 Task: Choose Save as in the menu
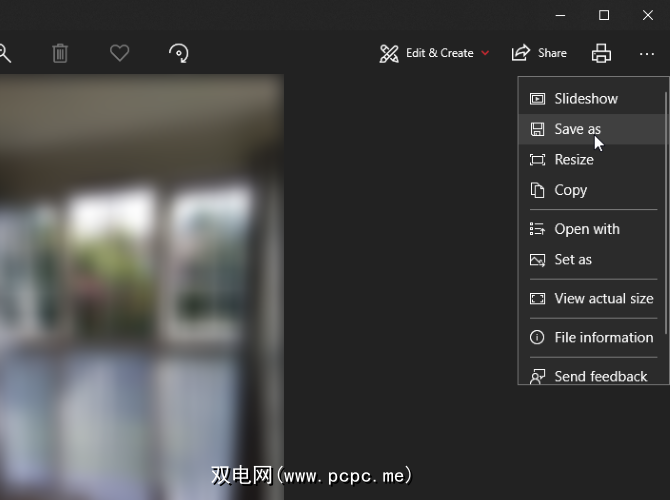[591, 129]
